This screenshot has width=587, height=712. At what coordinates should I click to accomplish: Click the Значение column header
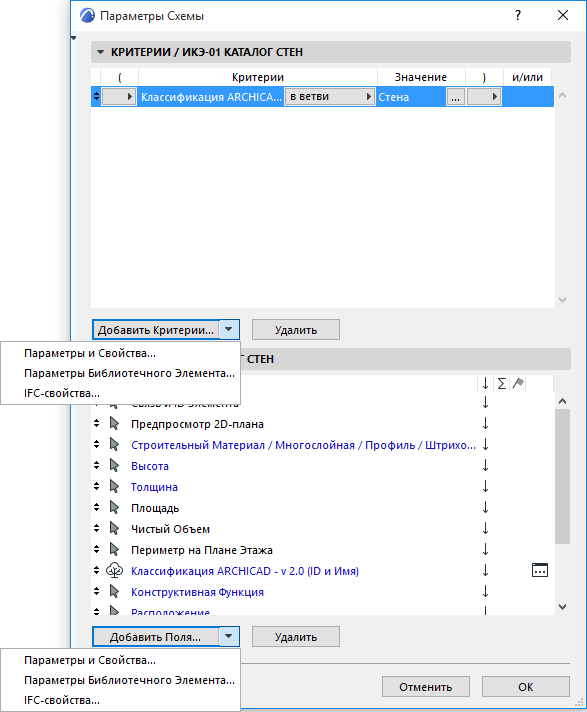pyautogui.click(x=421, y=77)
